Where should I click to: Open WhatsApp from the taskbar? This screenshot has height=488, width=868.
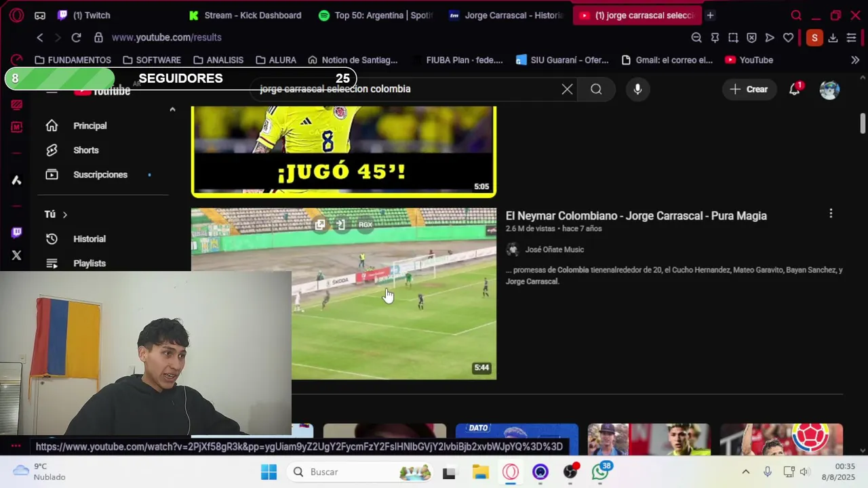600,472
